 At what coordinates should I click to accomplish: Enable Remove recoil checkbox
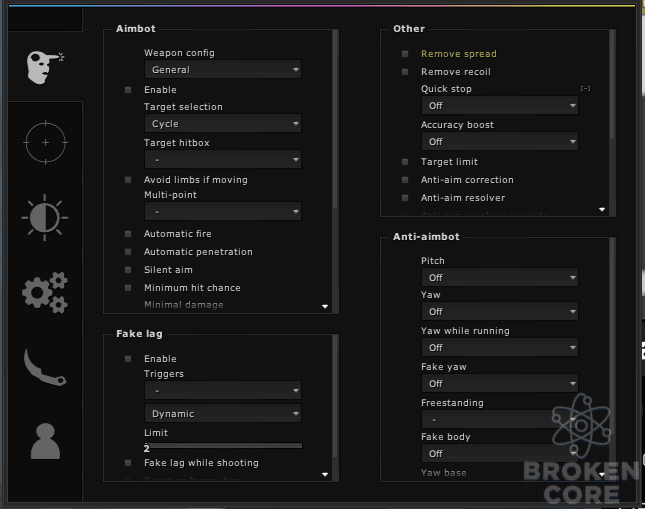tap(405, 72)
